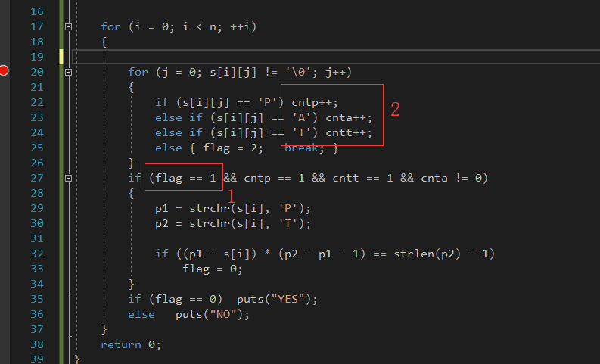Click 'flag = 0;' on line 33

(213, 269)
